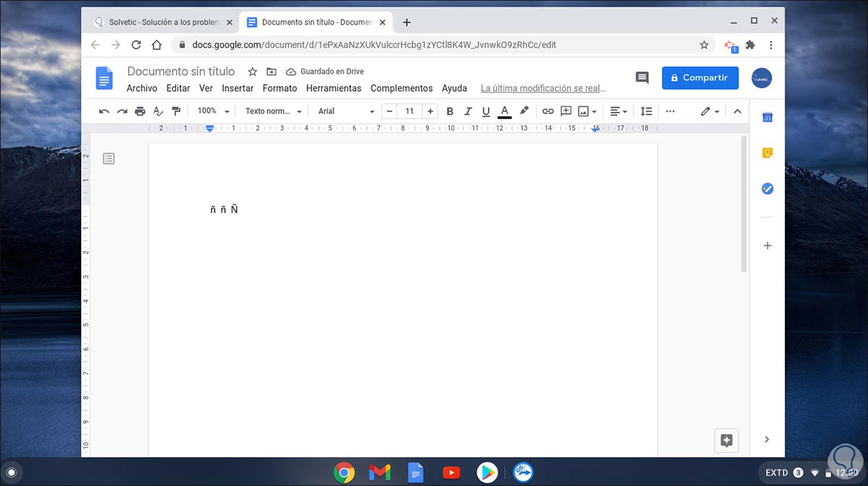Bookmark this page with star icon
868x486 pixels.
[x=704, y=45]
